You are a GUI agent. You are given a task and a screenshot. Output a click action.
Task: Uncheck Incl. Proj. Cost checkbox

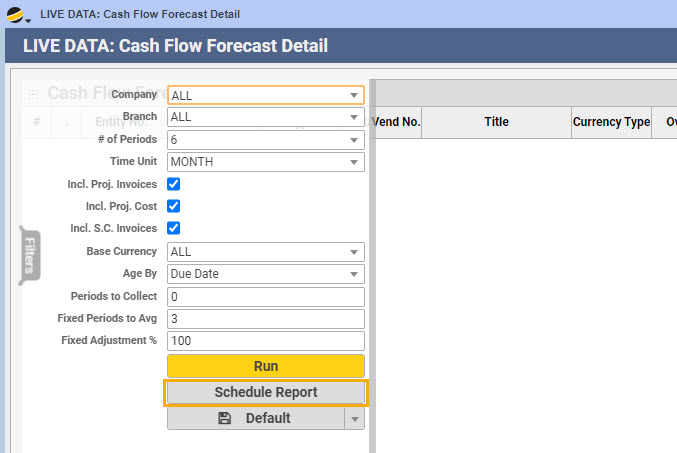coord(174,206)
